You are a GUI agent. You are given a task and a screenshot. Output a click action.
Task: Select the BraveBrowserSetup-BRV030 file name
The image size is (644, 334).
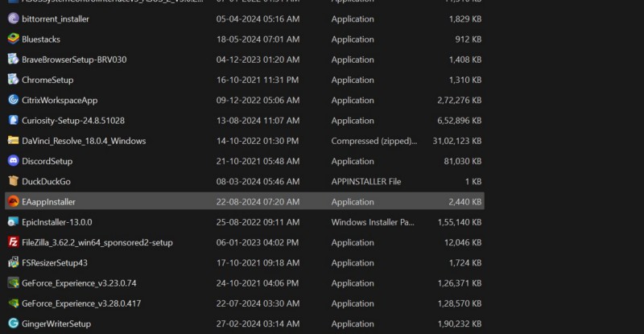74,60
